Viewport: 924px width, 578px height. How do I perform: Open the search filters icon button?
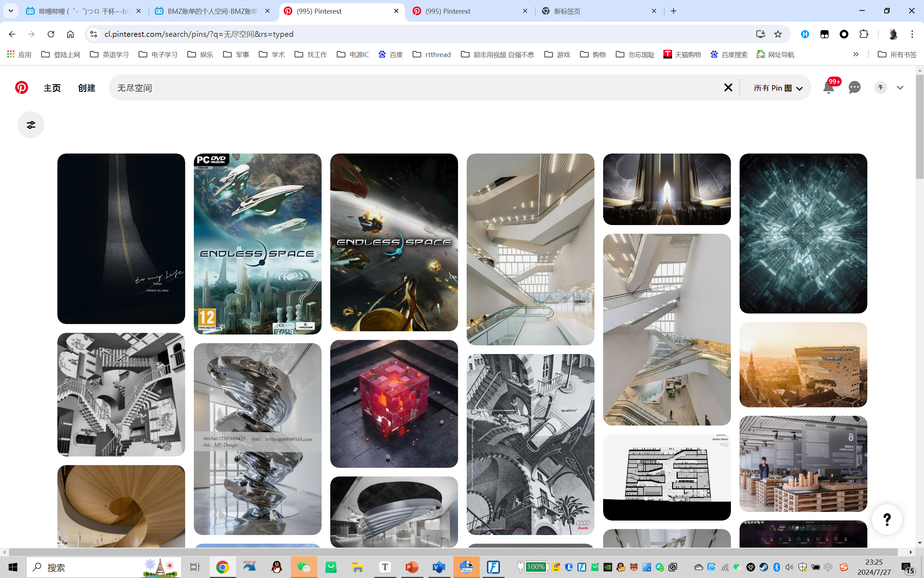point(31,125)
